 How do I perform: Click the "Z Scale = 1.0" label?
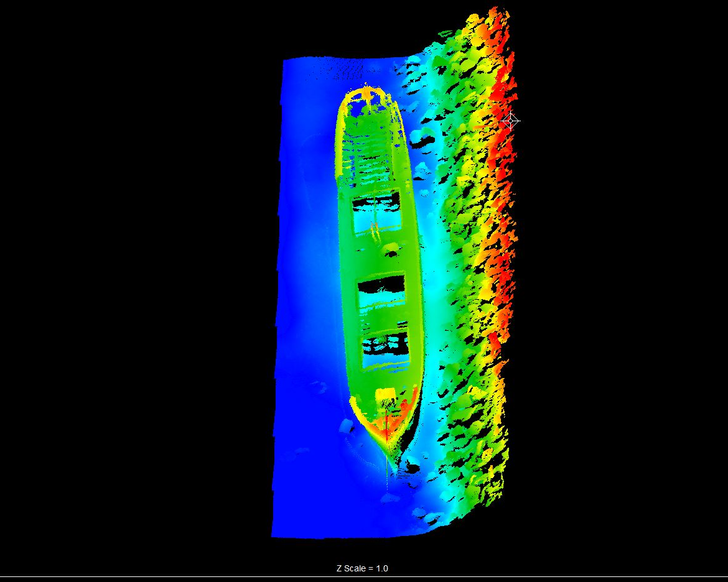(x=362, y=568)
